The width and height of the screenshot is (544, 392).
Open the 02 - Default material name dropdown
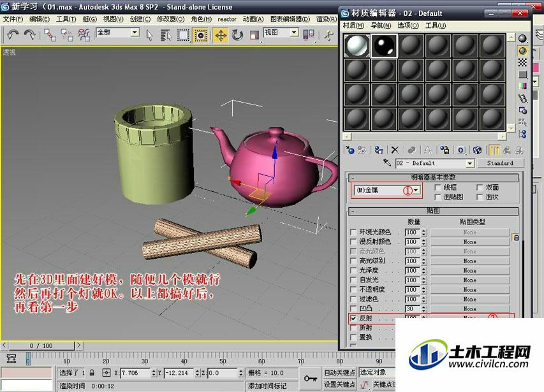[x=470, y=163]
